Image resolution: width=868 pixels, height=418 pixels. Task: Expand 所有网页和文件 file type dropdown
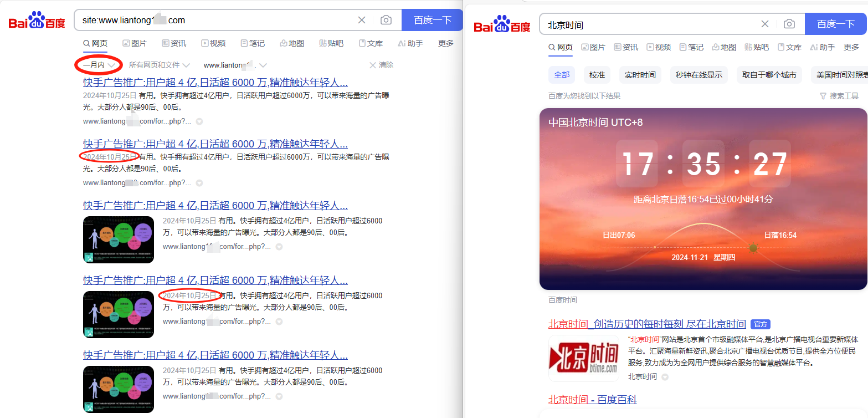(160, 65)
